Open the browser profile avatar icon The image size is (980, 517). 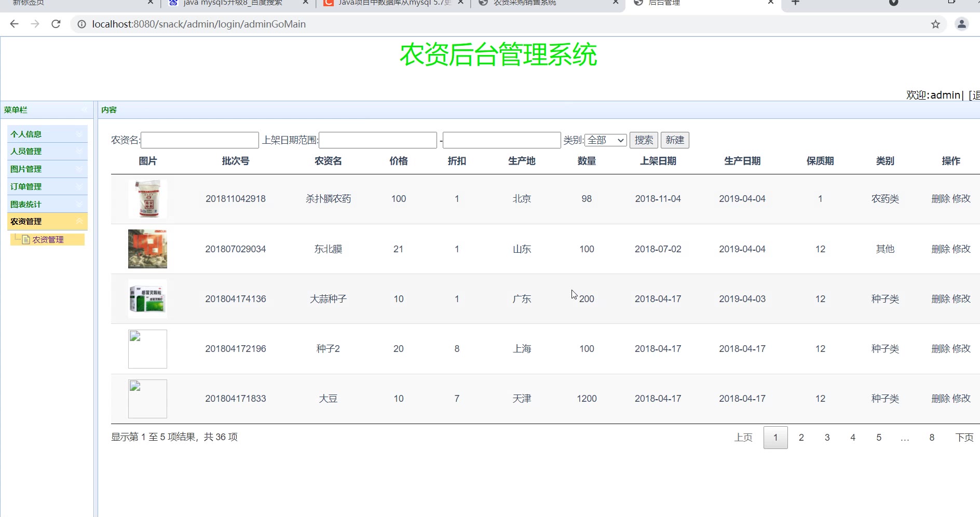(x=961, y=24)
